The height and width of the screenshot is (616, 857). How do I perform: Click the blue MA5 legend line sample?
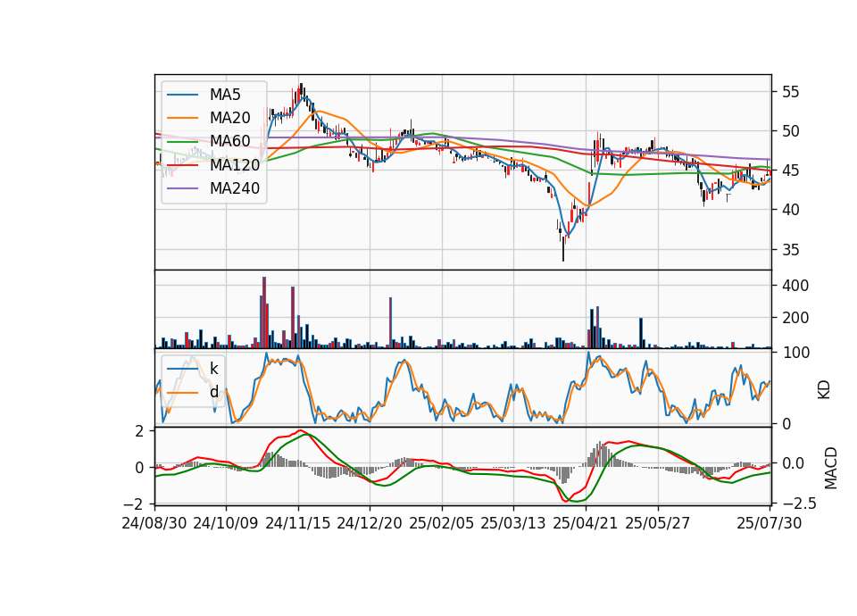(x=182, y=96)
